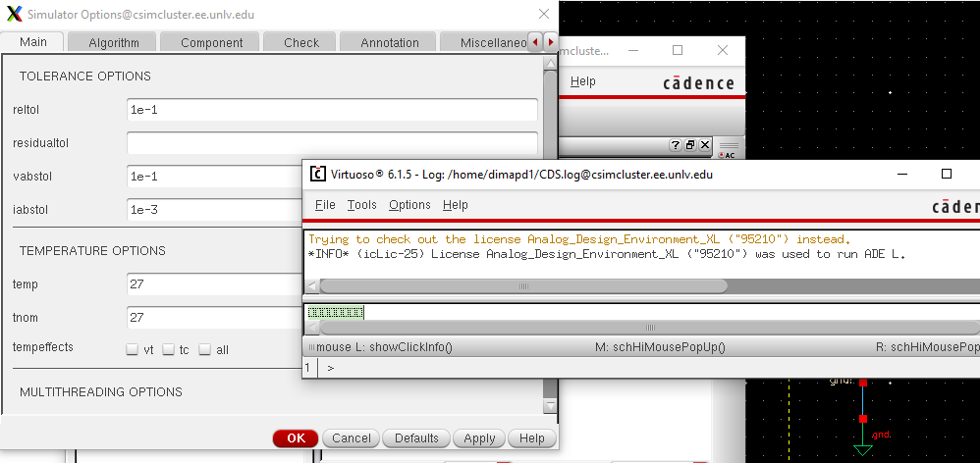Click the reltol input field
The image size is (980, 463).
(x=332, y=110)
